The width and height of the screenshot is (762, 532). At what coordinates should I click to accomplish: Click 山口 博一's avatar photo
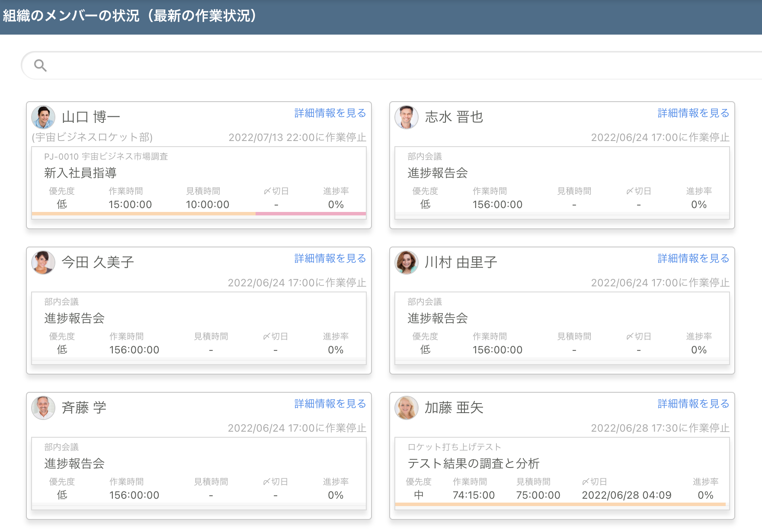coord(43,117)
